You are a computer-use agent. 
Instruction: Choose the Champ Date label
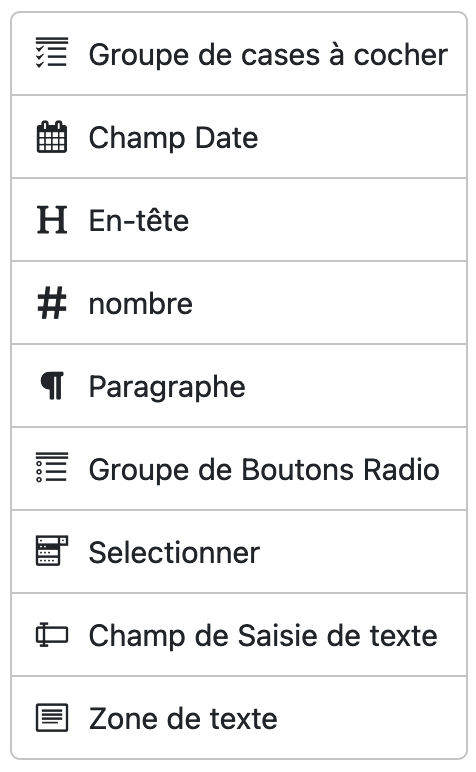pyautogui.click(x=173, y=137)
